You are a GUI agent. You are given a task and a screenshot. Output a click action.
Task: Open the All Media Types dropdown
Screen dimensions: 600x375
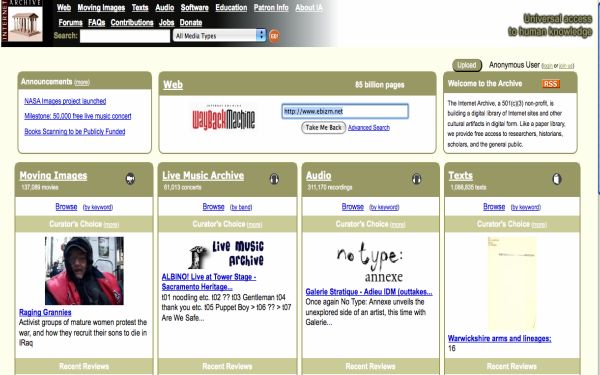click(219, 36)
